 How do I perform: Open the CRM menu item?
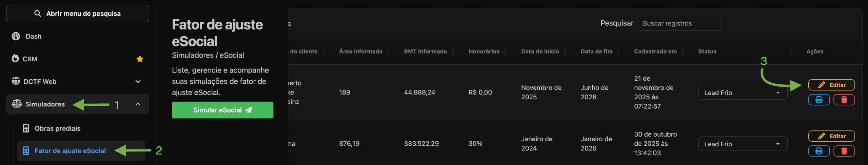pos(30,59)
